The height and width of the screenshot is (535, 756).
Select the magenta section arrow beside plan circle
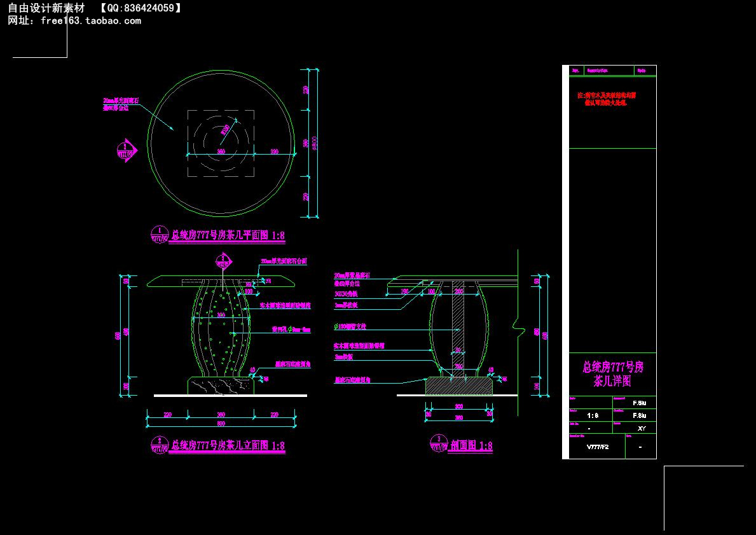pos(127,150)
